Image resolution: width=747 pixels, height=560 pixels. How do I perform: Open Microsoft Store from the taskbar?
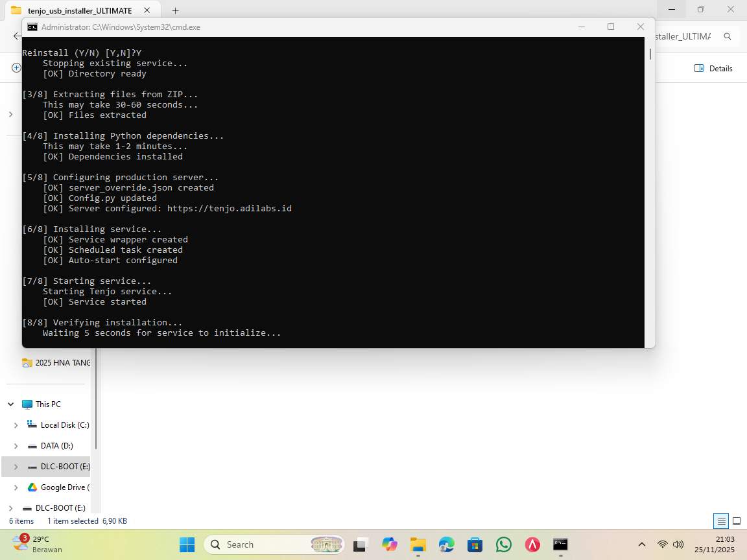[x=475, y=544]
